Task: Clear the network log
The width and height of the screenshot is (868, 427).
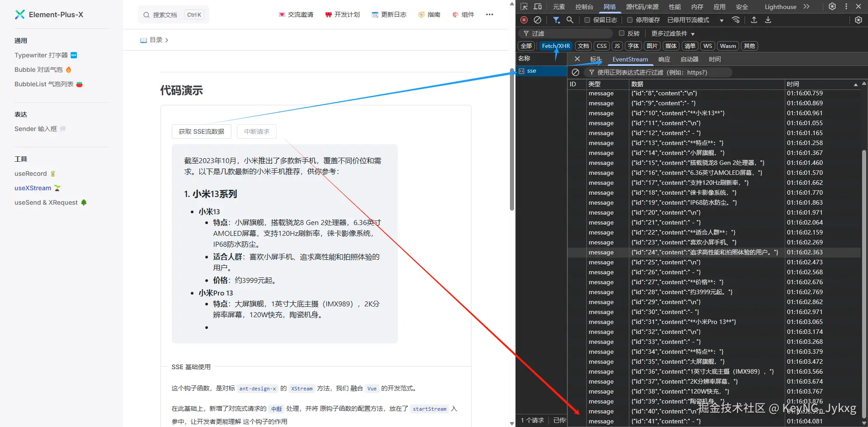Action: [x=538, y=20]
